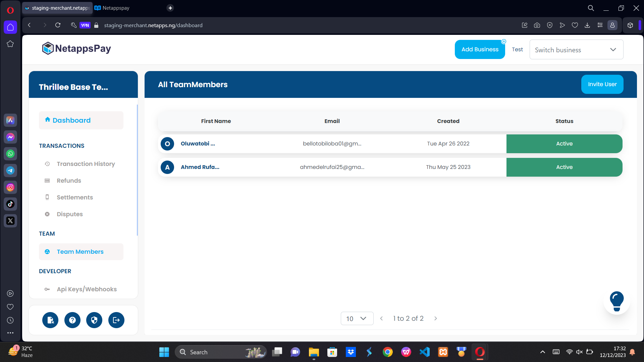This screenshot has height=362, width=644.
Task: Toggle the VPN badge in address bar
Action: (x=85, y=25)
